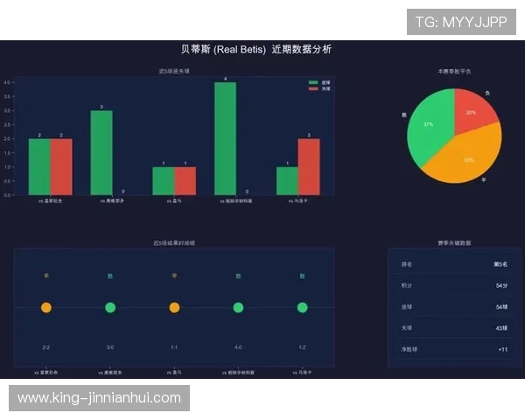The height and width of the screenshot is (420, 525).
Task: Click the 近5场结果时间线 timeline title
Action: [x=174, y=243]
